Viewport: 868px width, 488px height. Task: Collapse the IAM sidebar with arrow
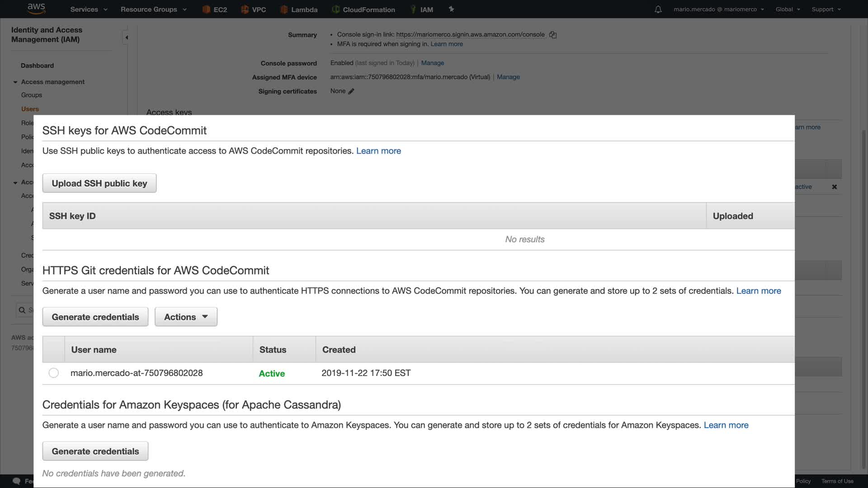[x=127, y=38]
